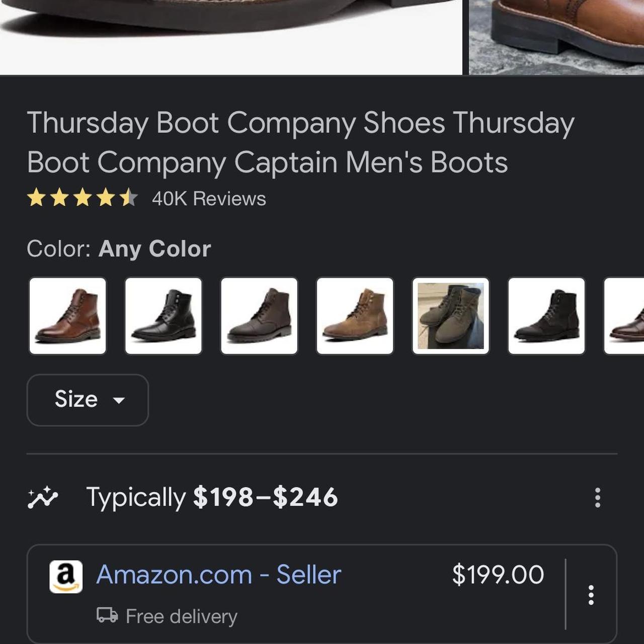Click the free delivery truck icon
The height and width of the screenshot is (644, 644).
pyautogui.click(x=107, y=615)
